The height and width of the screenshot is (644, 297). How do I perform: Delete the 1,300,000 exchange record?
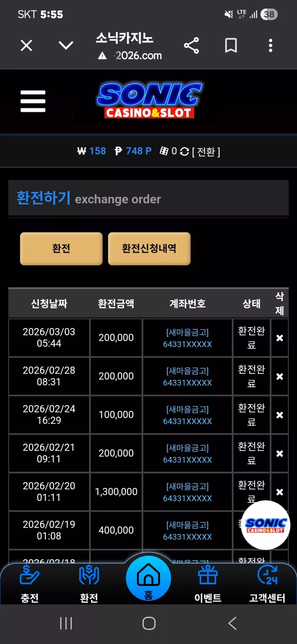click(x=280, y=492)
